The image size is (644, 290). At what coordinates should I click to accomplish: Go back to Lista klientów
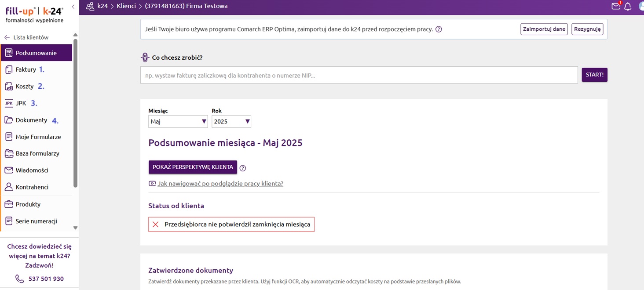26,37
